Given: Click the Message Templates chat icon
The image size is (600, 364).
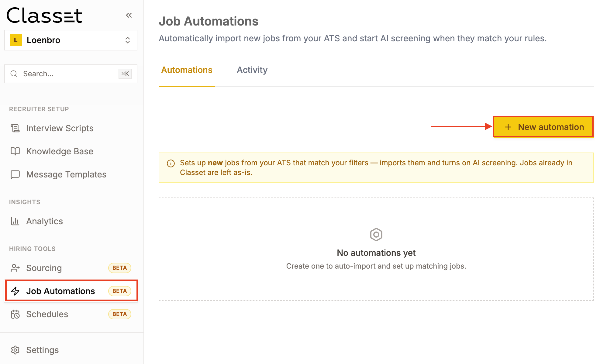Looking at the screenshot, I should [x=15, y=174].
